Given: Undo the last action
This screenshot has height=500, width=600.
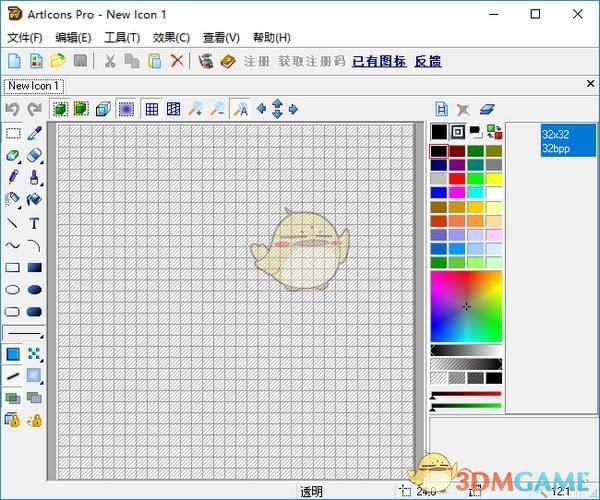Looking at the screenshot, I should [x=12, y=109].
